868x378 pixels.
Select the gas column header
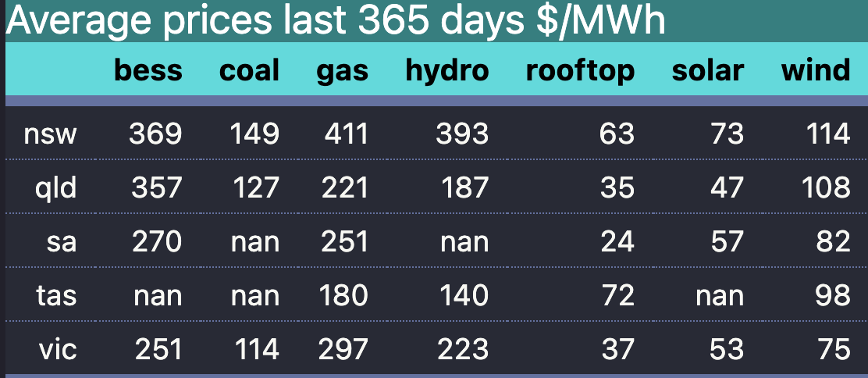342,71
